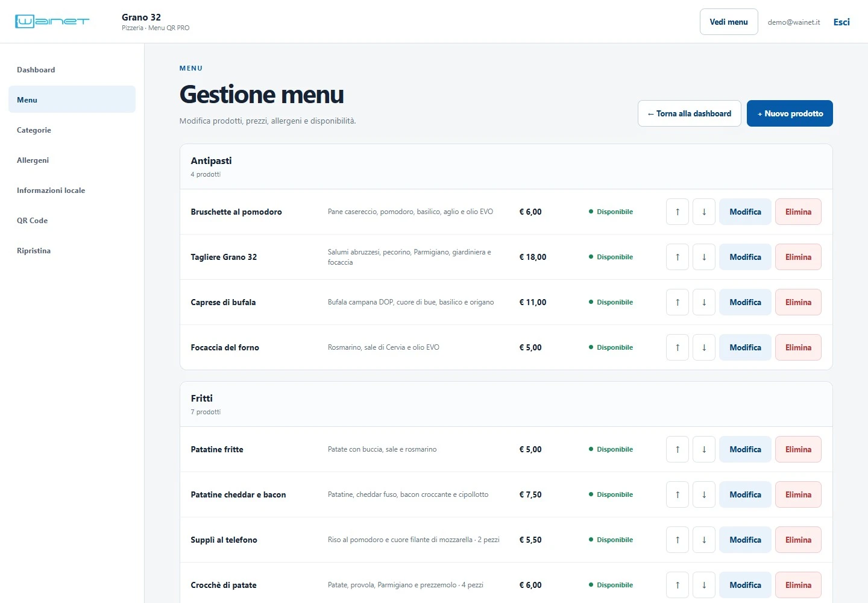Delete Patatine fritte product

[798, 449]
